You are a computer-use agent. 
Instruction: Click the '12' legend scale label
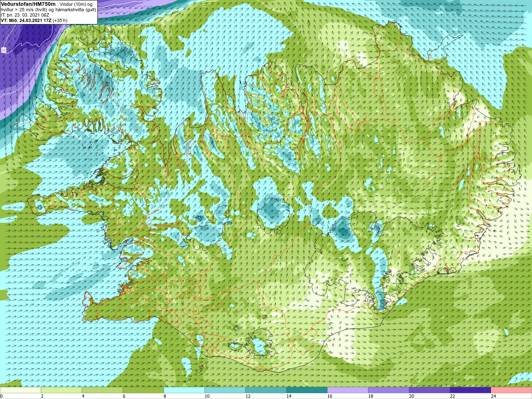[248, 396]
